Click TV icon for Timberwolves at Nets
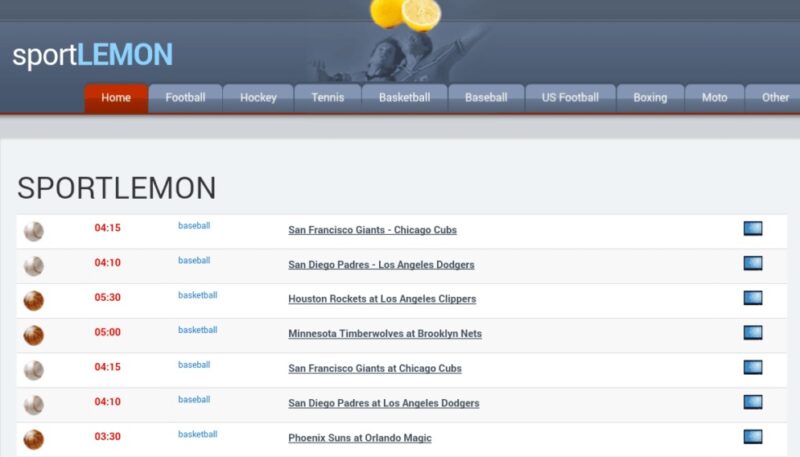The height and width of the screenshot is (457, 800). (x=753, y=333)
